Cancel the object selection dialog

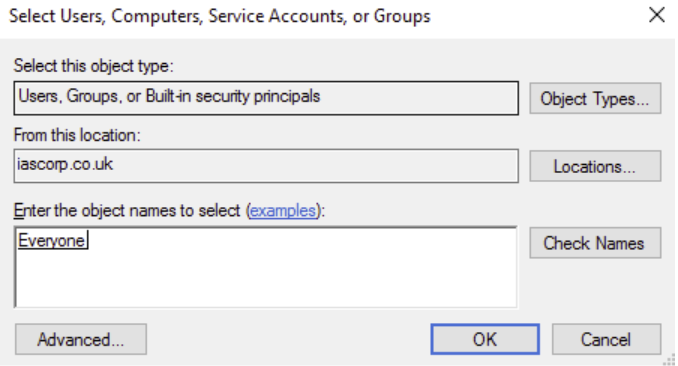[606, 340]
